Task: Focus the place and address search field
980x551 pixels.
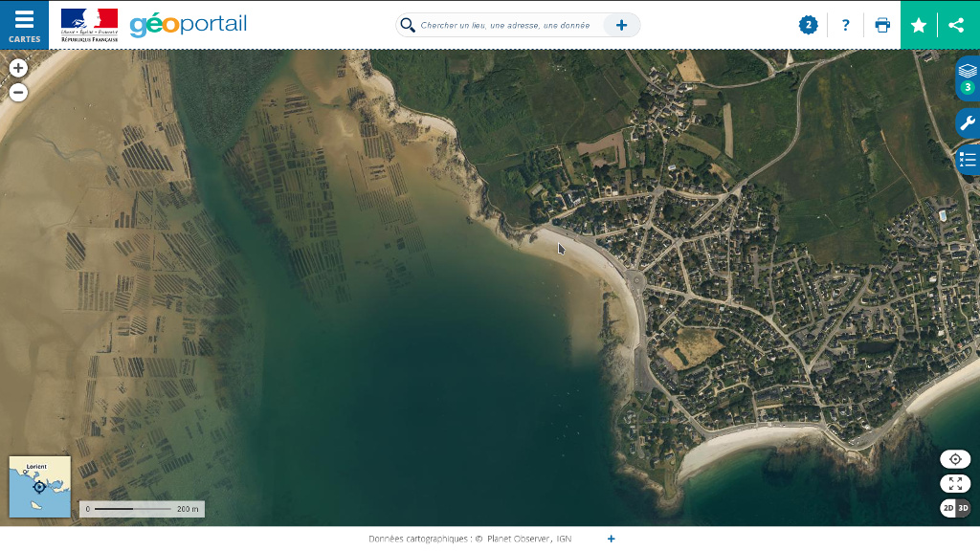Action: 507,26
